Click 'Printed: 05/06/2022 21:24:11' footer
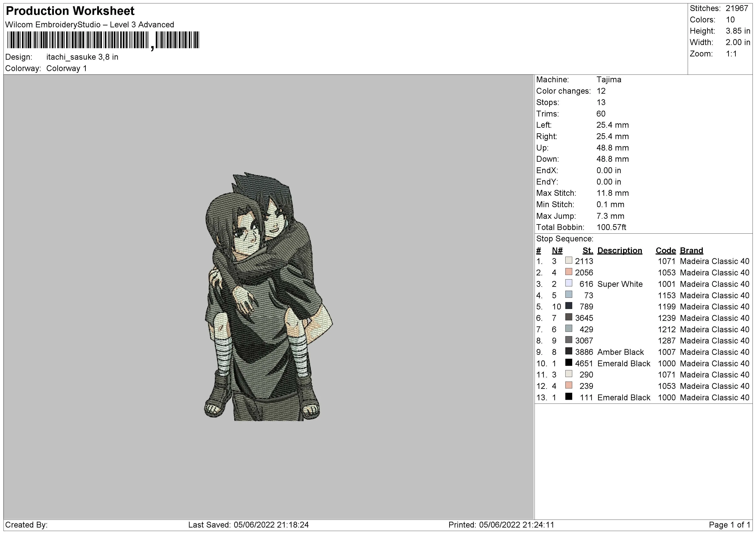 point(501,525)
